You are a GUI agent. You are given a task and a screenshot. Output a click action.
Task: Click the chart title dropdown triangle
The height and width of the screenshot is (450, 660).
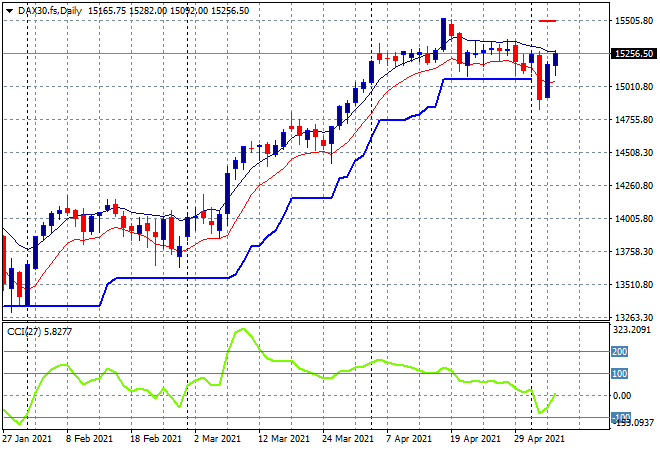pos(9,11)
